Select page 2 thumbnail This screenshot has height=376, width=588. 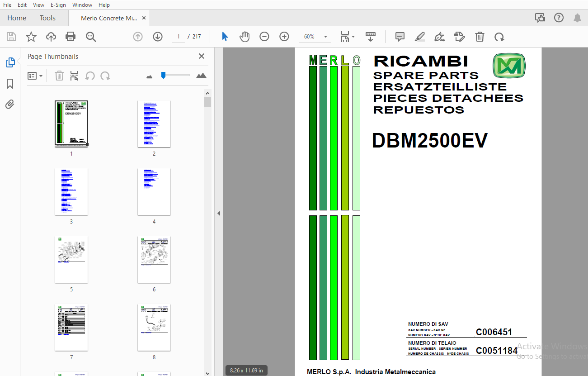[x=154, y=124]
